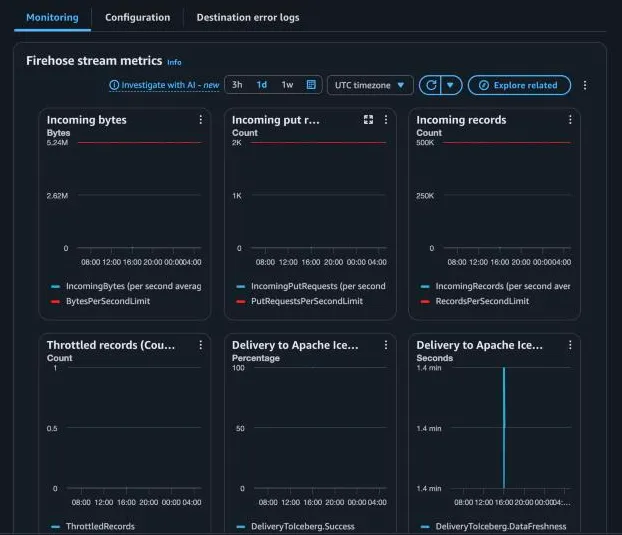Click the blue DataFreshness spike in the chart
This screenshot has height=535, width=622.
[x=504, y=428]
